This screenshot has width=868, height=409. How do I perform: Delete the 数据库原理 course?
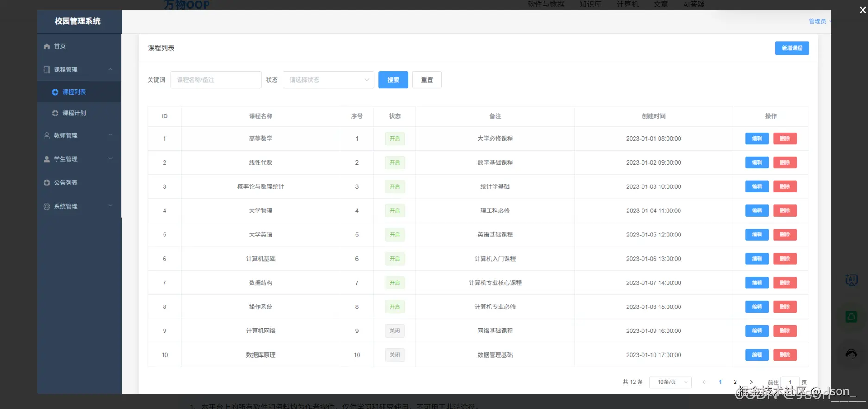(x=785, y=355)
